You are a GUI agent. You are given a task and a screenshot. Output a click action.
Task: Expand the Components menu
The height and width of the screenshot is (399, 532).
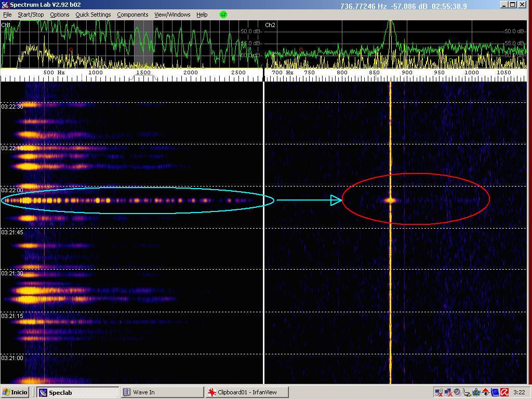pos(132,15)
